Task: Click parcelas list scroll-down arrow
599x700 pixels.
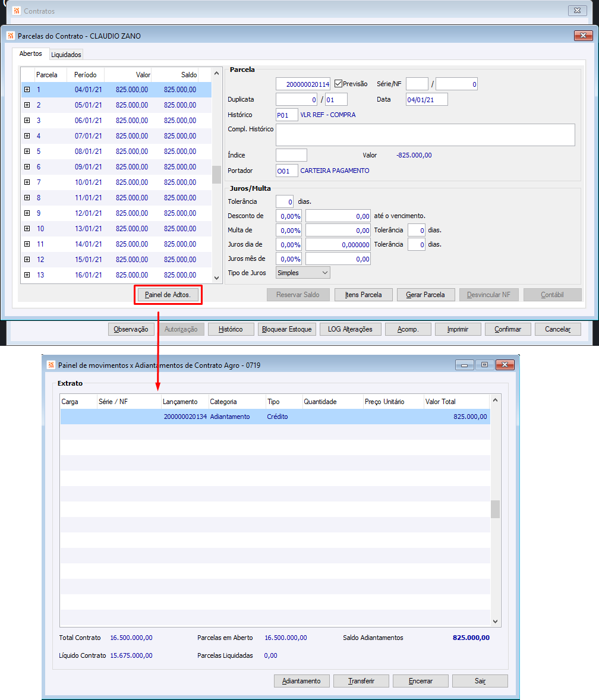Action: point(216,278)
